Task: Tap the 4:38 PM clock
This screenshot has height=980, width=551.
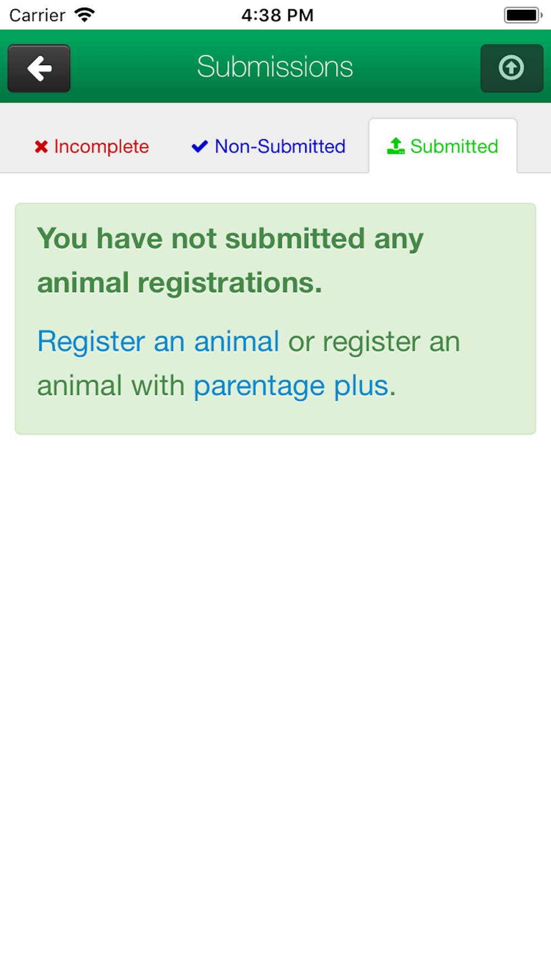Action: (x=278, y=15)
